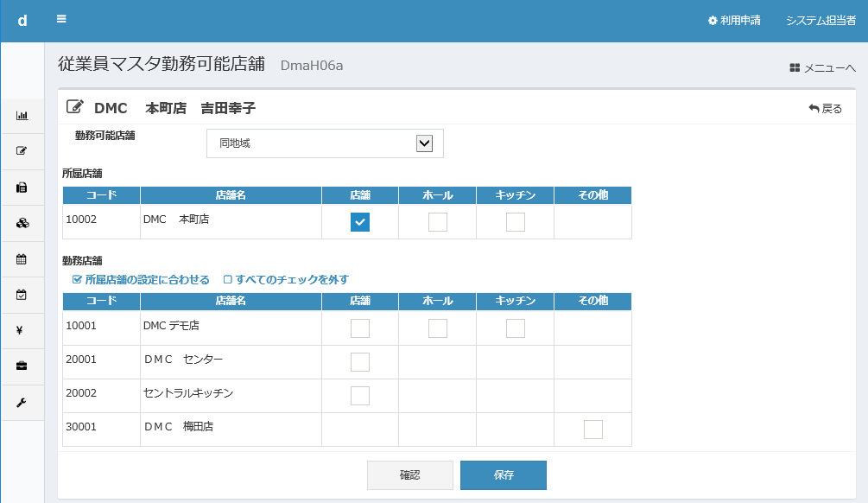Uncheck 店舗 checkbox for DMC 本町店
Viewport: 868px width, 503px height.
click(x=360, y=222)
